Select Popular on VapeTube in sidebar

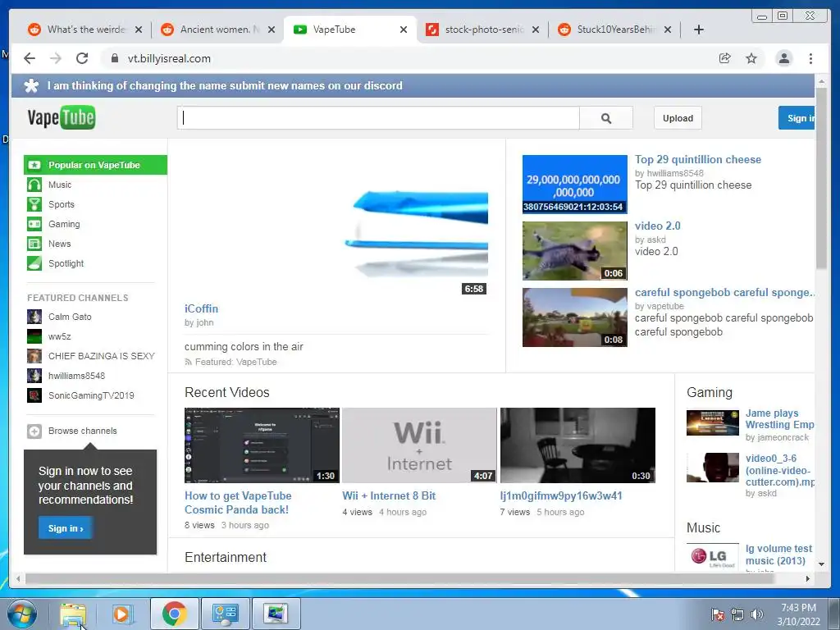pos(95,165)
